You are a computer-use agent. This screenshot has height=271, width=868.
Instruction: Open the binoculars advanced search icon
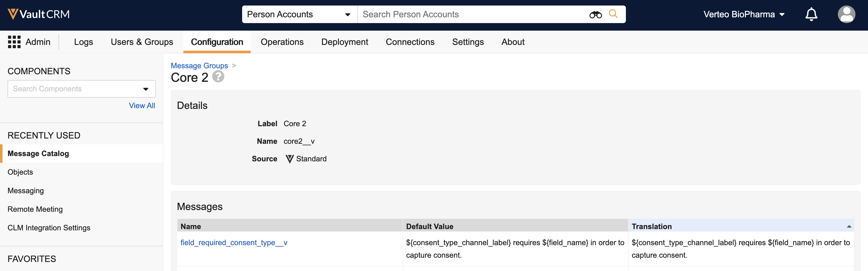click(x=595, y=15)
